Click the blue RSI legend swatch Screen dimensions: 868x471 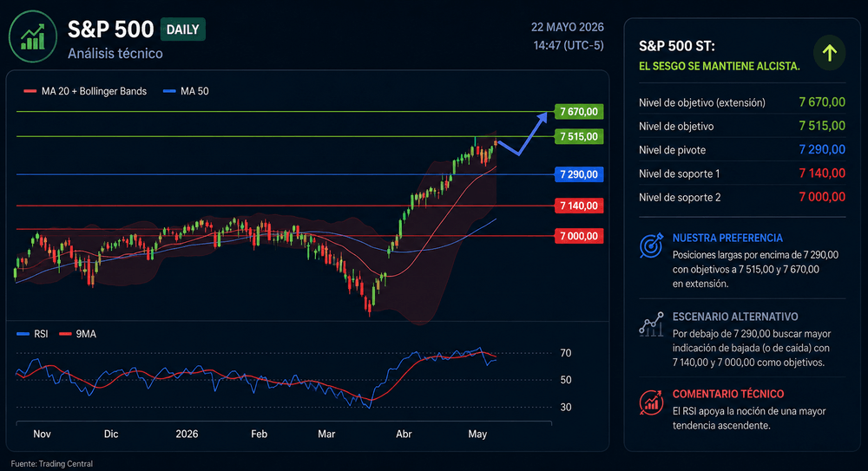coord(23,334)
